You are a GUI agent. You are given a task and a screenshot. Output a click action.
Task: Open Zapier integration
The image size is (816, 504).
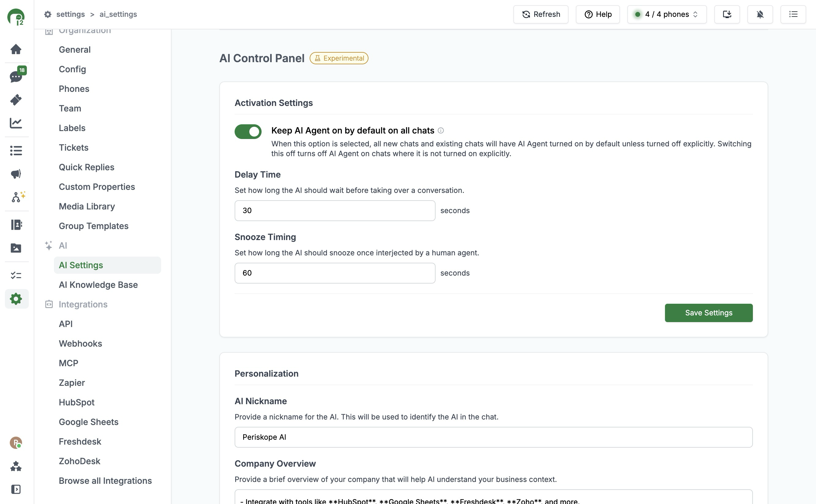pyautogui.click(x=72, y=383)
